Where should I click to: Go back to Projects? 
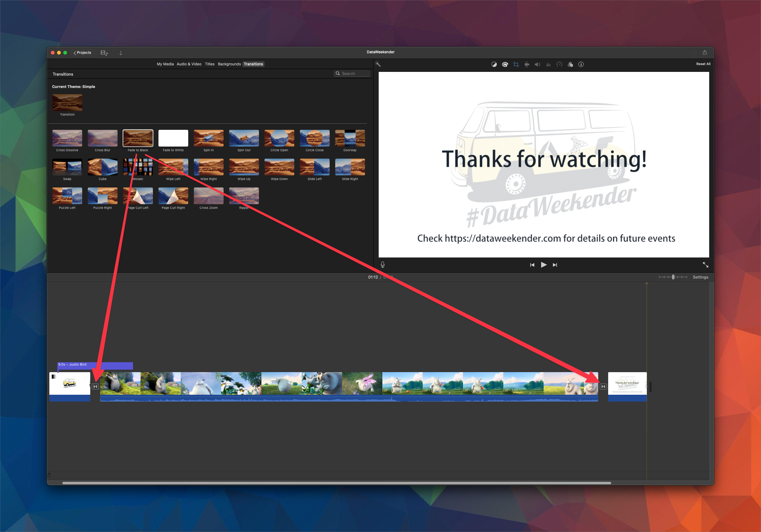coord(82,53)
